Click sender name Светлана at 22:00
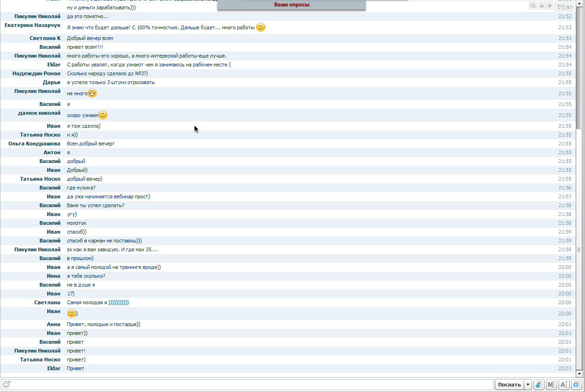The height and width of the screenshot is (392, 585). click(47, 302)
